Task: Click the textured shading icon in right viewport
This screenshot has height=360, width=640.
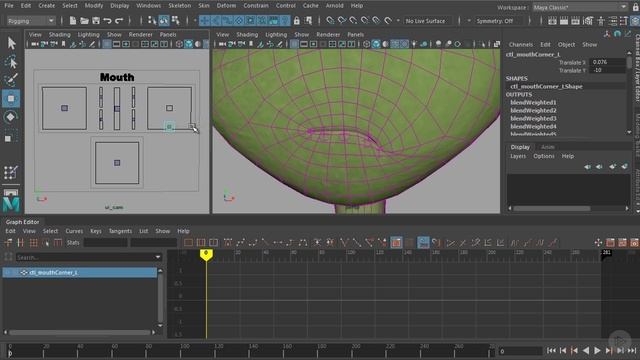Action: coord(404,44)
